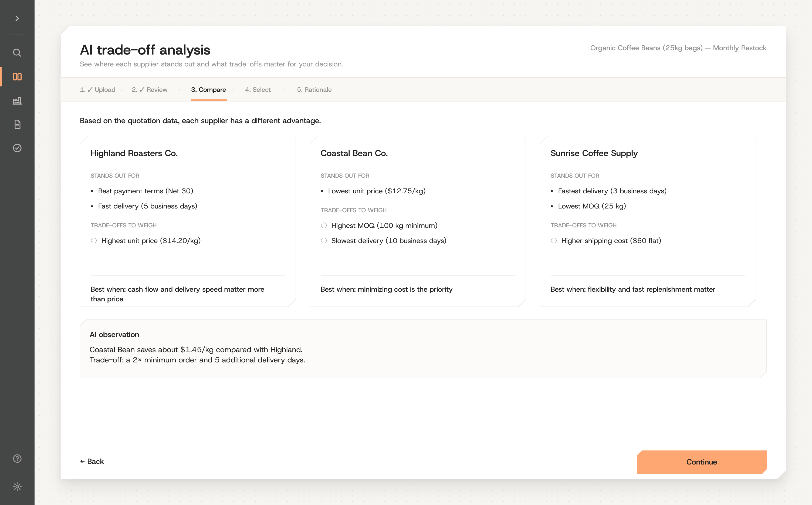Click the AI observation heading

click(114, 335)
